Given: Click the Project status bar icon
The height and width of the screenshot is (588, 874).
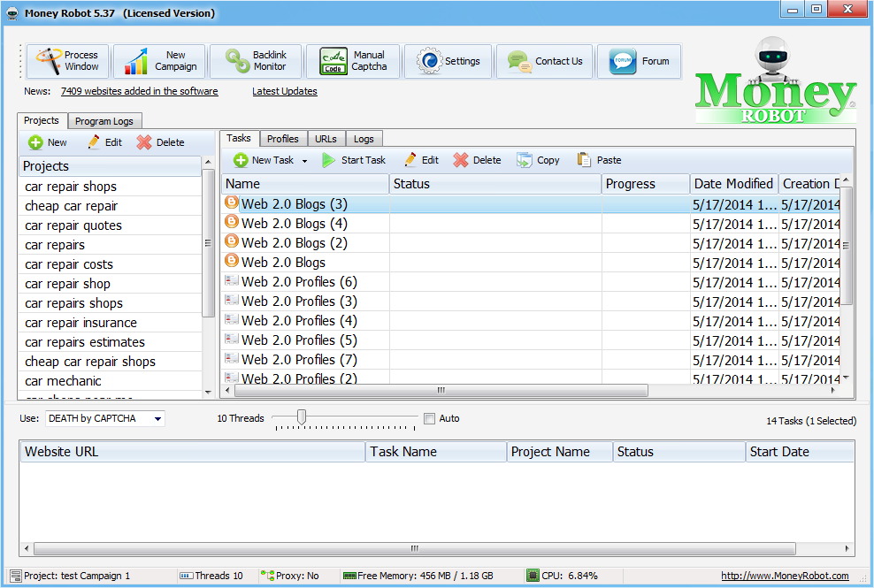Looking at the screenshot, I should (x=16, y=576).
